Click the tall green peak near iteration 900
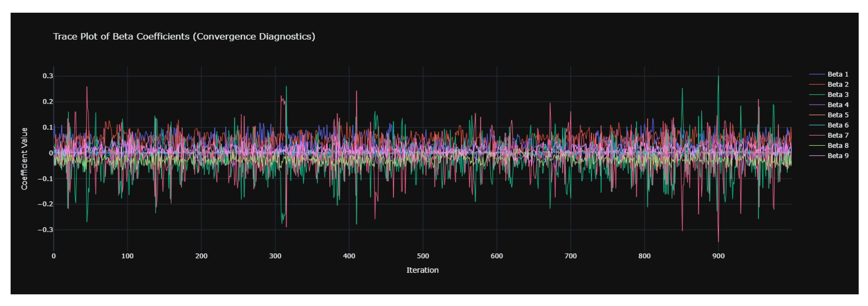This screenshot has width=868, height=306. [x=718, y=76]
